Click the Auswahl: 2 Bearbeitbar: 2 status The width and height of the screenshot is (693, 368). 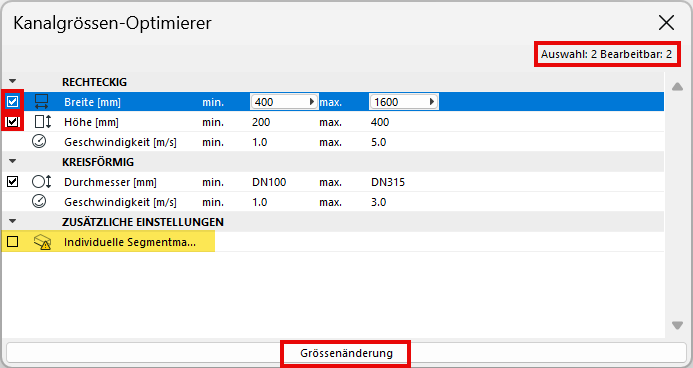tap(606, 54)
